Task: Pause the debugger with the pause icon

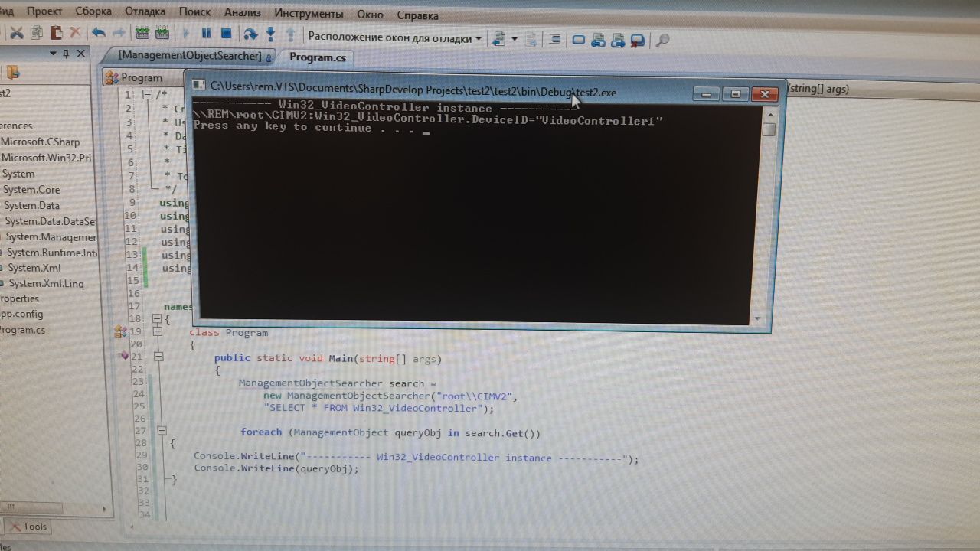Action: pos(206,34)
